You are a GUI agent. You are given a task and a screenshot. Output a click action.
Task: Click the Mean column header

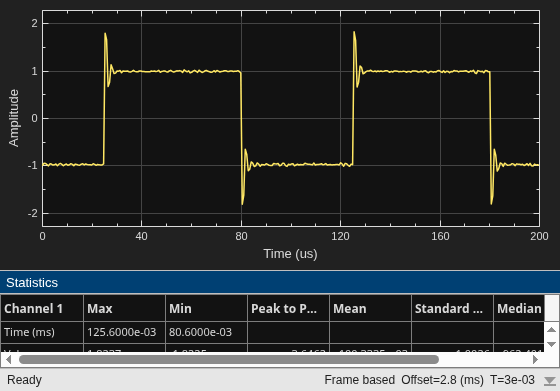(x=370, y=308)
